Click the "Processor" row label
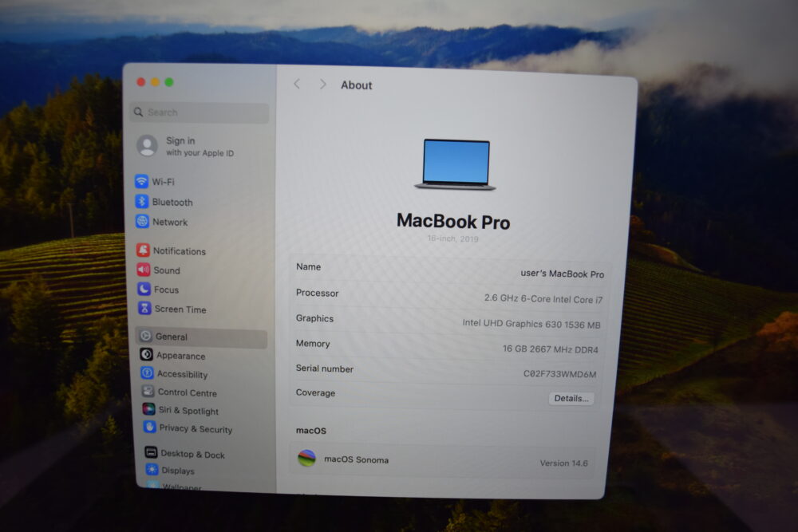Screen dimensions: 798x532 (317, 293)
